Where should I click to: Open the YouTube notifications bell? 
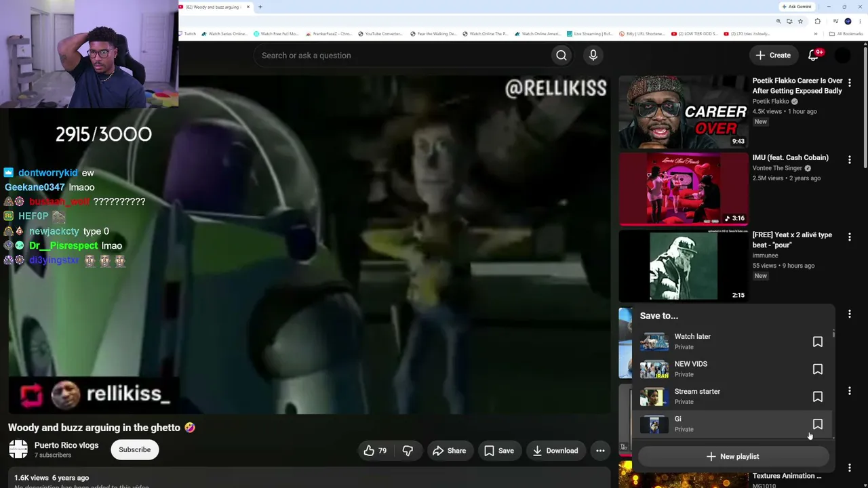tap(813, 56)
